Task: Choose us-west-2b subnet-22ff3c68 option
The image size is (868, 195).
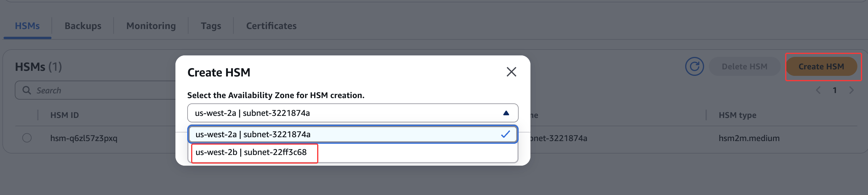Action: [251, 153]
